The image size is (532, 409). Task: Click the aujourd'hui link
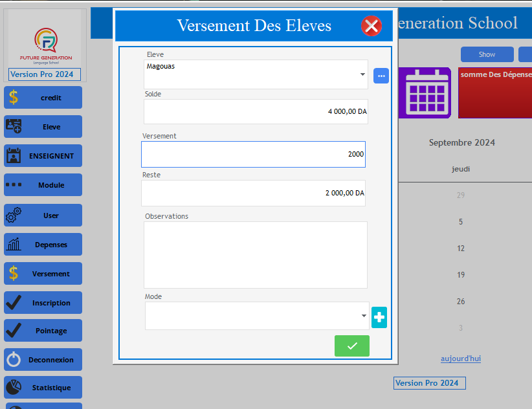pos(460,359)
